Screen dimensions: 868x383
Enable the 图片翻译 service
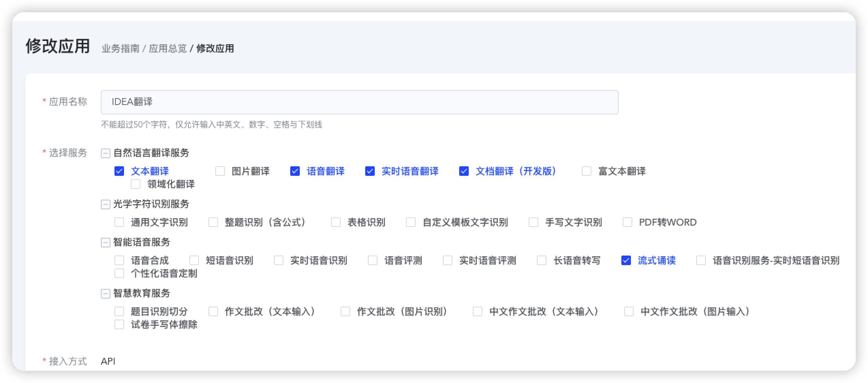coord(219,171)
